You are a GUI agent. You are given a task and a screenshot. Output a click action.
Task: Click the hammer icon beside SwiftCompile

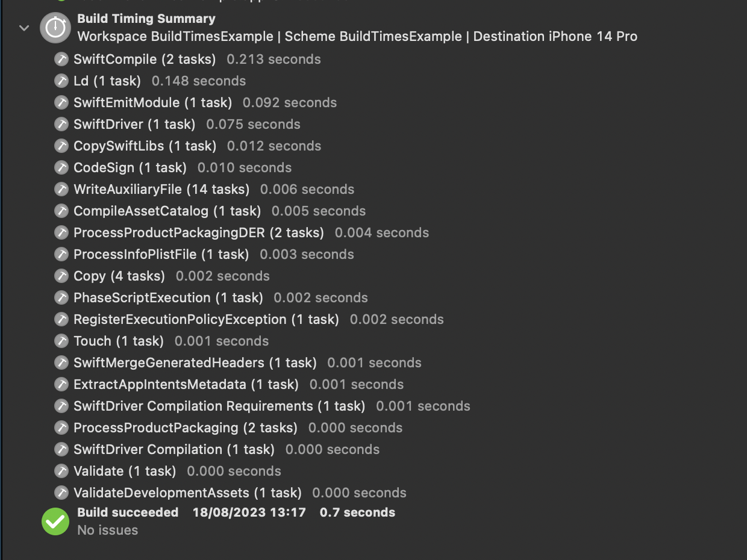click(61, 59)
